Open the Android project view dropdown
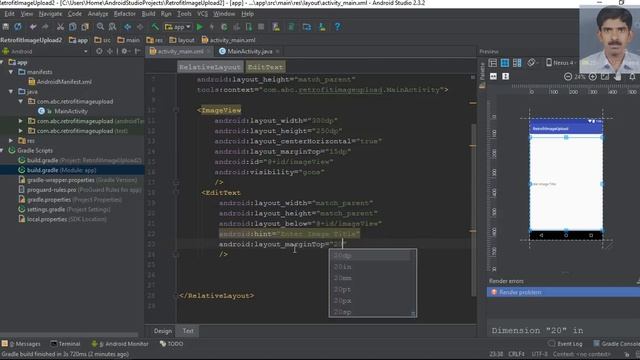The image size is (640, 360). click(45, 51)
